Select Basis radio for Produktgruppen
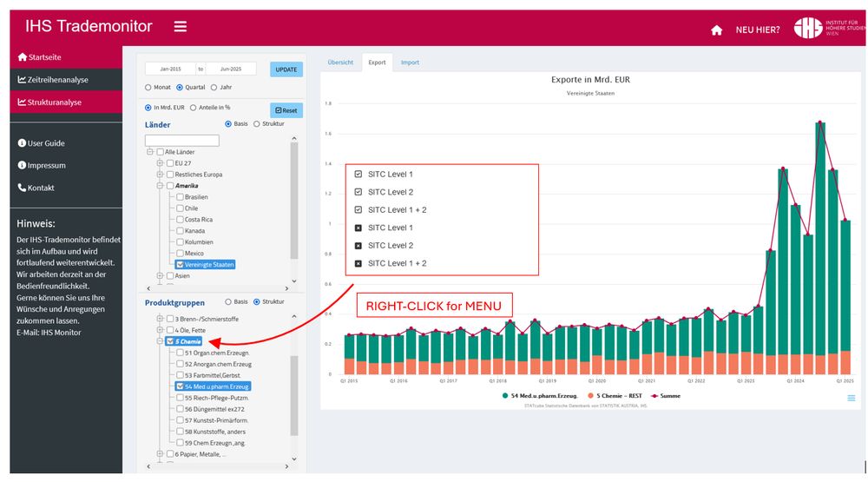 pos(228,302)
